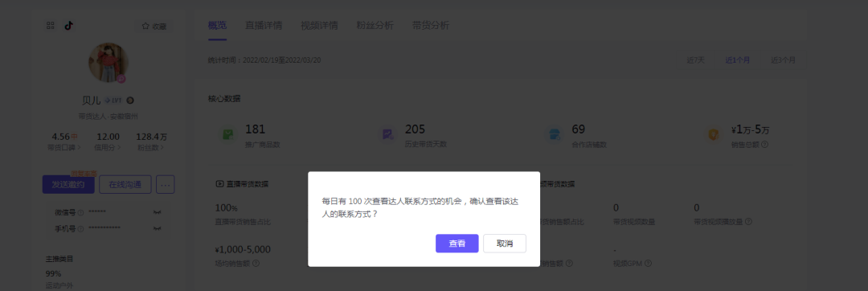Click the TikTok logo icon
868x291 pixels.
click(x=68, y=26)
